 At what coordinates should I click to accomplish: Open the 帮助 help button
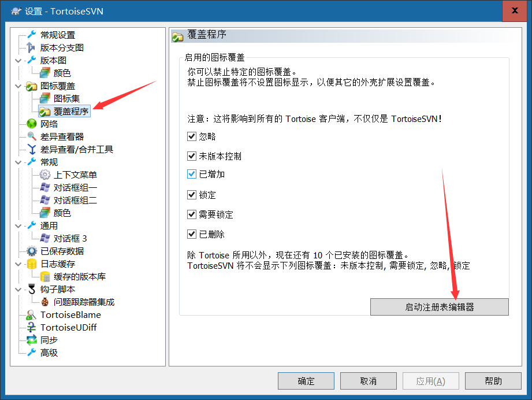tap(493, 381)
